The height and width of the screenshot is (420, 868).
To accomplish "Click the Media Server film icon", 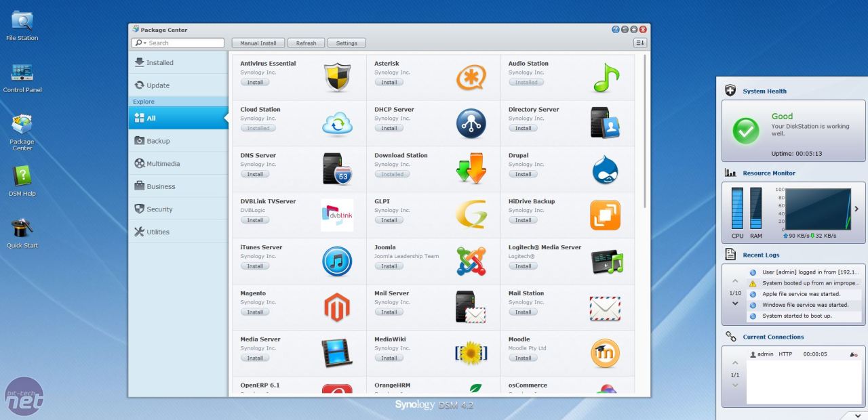I will [337, 354].
